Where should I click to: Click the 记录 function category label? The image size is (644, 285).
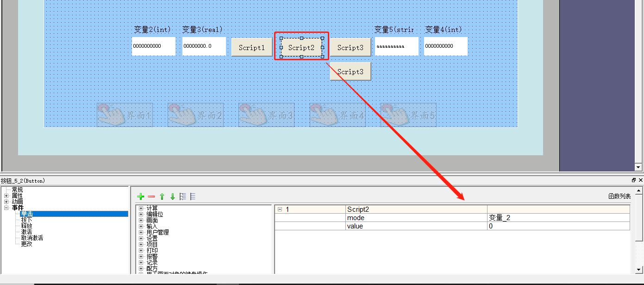(152, 262)
